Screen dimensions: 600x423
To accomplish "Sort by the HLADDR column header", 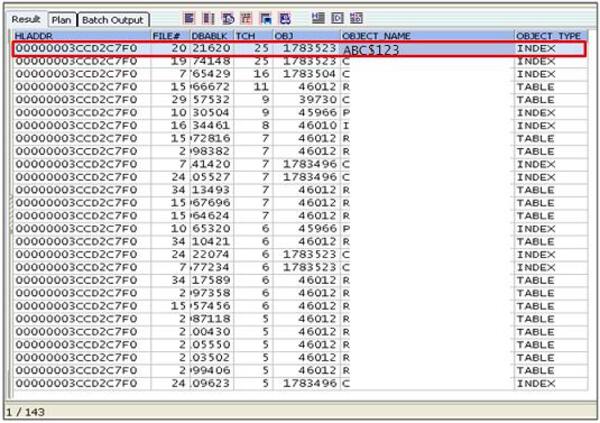I will point(82,36).
